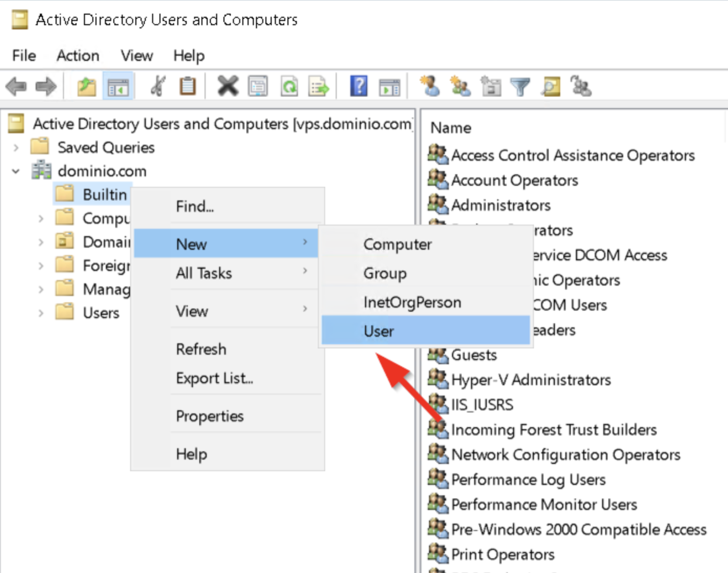Choose Group from the New submenu
This screenshot has height=573, width=728.
[x=384, y=273]
